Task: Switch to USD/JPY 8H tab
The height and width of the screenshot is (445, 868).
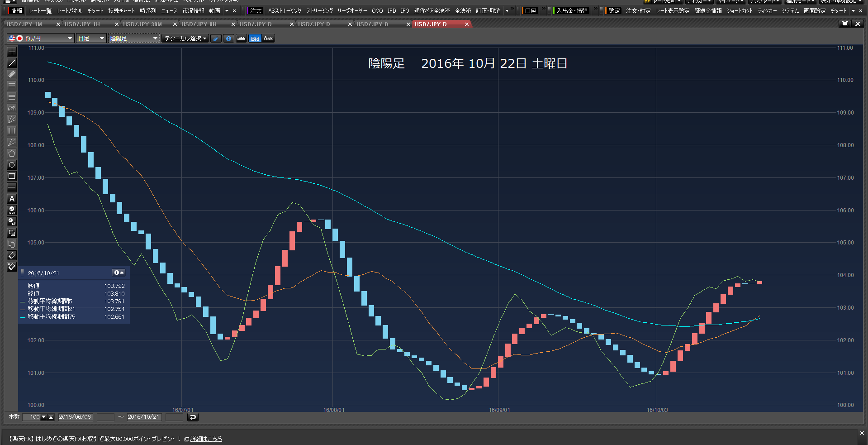Action: coord(199,24)
